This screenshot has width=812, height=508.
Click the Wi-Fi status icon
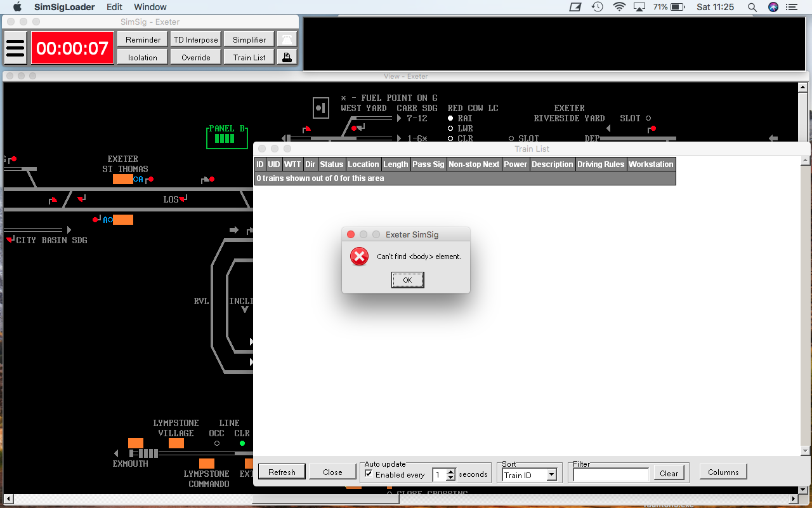619,7
